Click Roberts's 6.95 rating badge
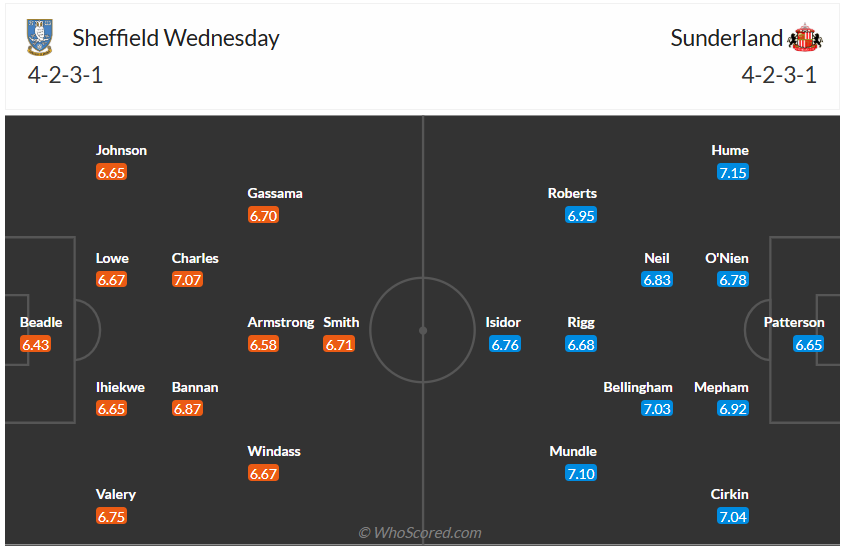Image resolution: width=843 pixels, height=546 pixels. click(581, 216)
